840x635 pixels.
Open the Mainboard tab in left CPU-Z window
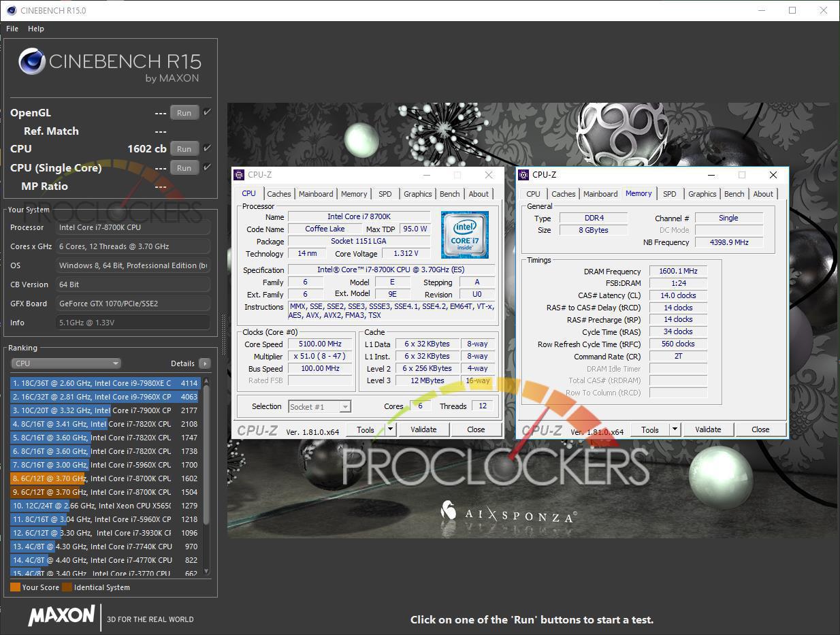(316, 194)
